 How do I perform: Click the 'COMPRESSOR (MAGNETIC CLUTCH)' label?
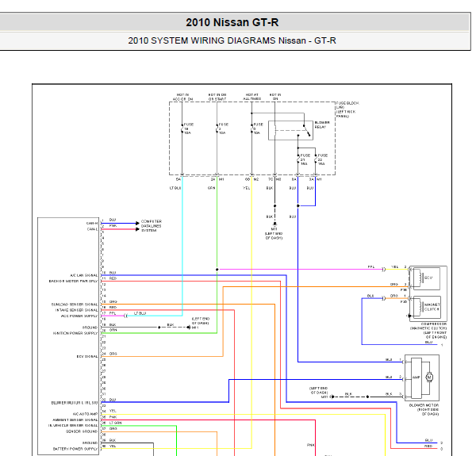tap(428, 331)
